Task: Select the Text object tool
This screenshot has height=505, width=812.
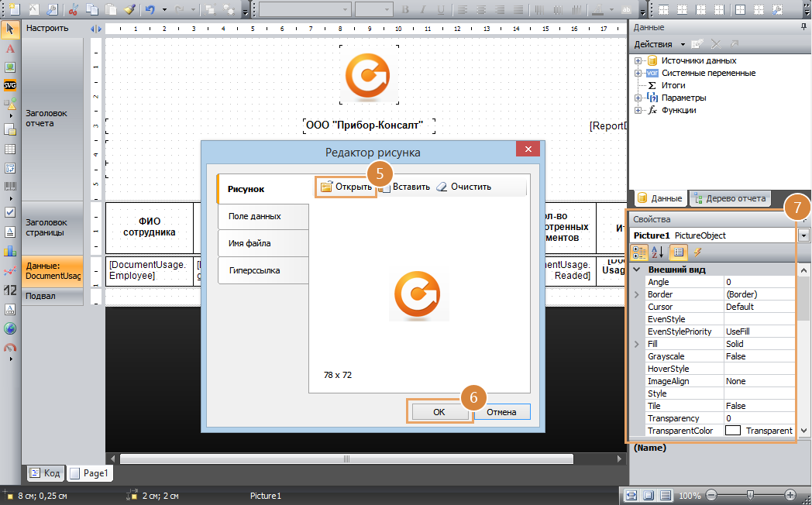Action: 10,49
